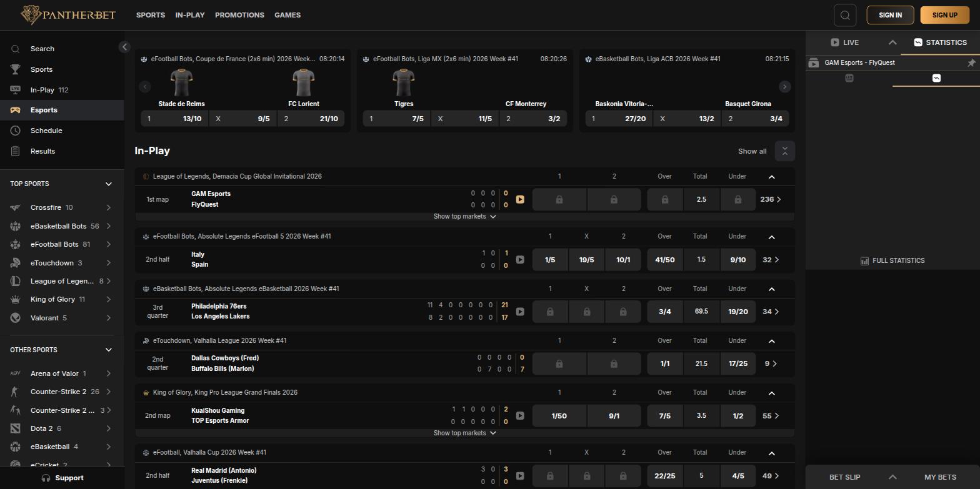This screenshot has width=980, height=489.
Task: Click the SIGN UP button
Action: [944, 15]
